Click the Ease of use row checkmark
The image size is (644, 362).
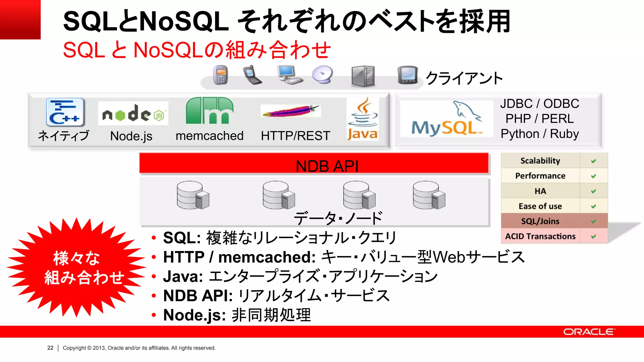tap(593, 206)
